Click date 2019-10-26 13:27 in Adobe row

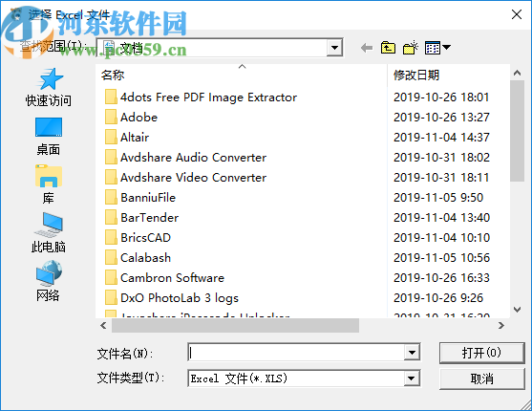coord(441,118)
